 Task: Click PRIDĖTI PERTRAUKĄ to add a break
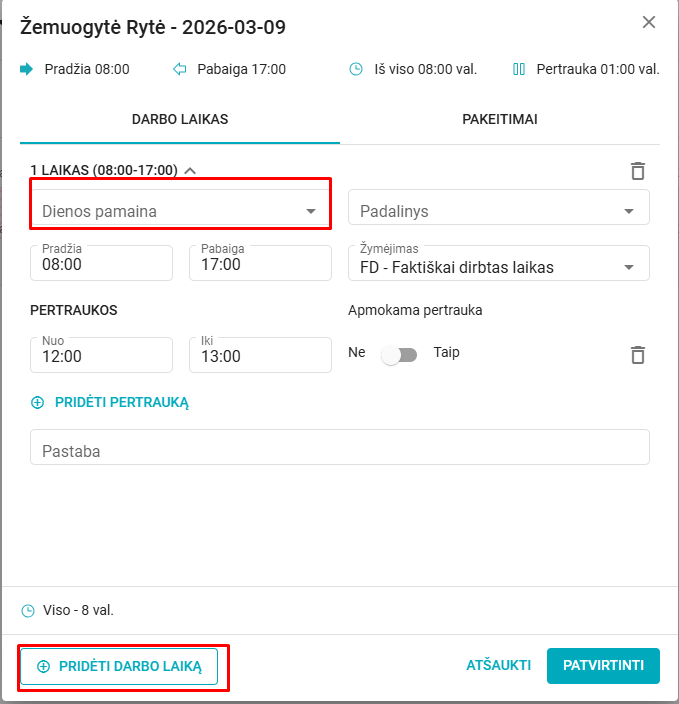click(x=110, y=402)
